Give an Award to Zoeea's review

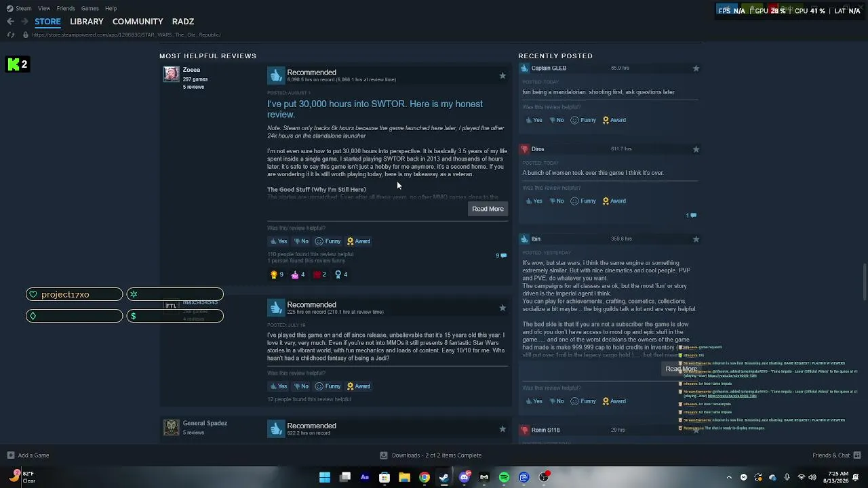pos(358,241)
